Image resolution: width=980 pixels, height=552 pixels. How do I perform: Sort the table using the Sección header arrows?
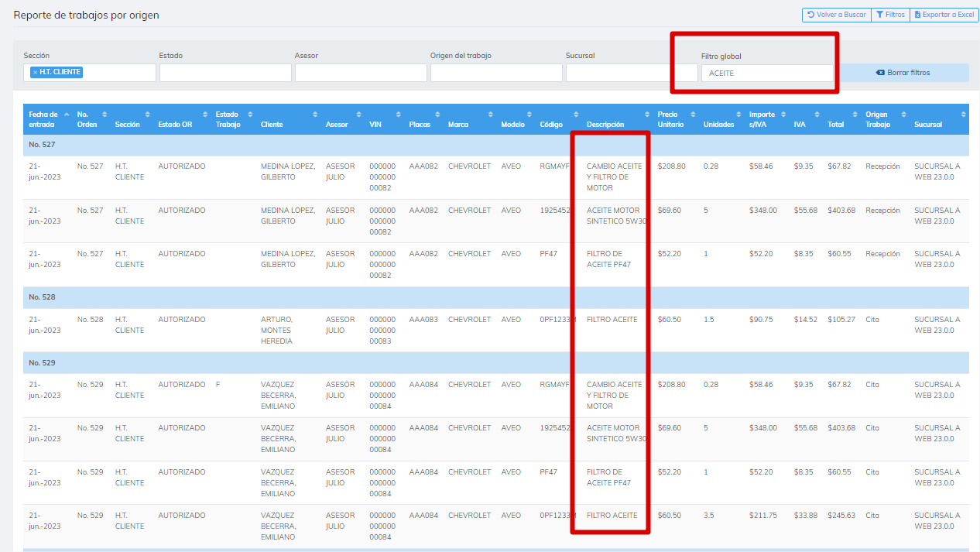pyautogui.click(x=147, y=115)
